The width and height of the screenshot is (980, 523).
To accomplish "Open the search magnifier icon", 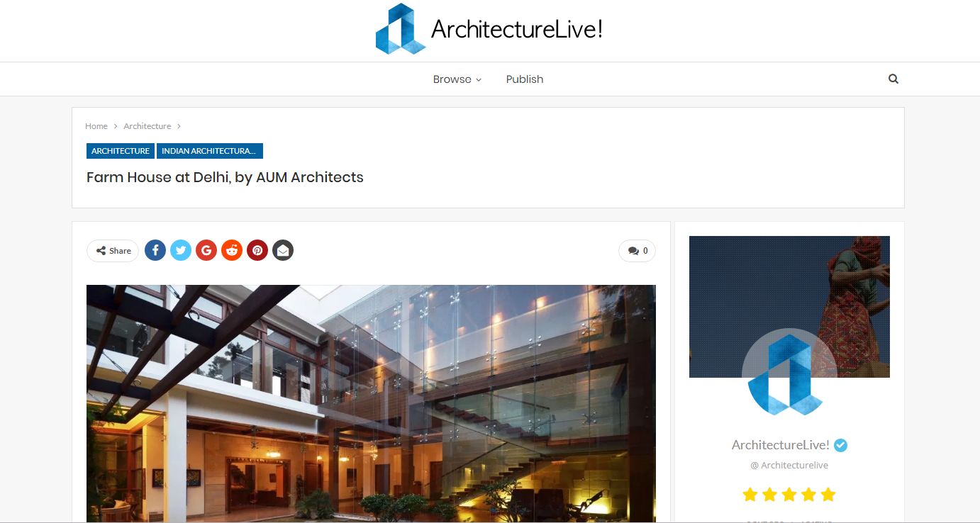I will pos(893,79).
